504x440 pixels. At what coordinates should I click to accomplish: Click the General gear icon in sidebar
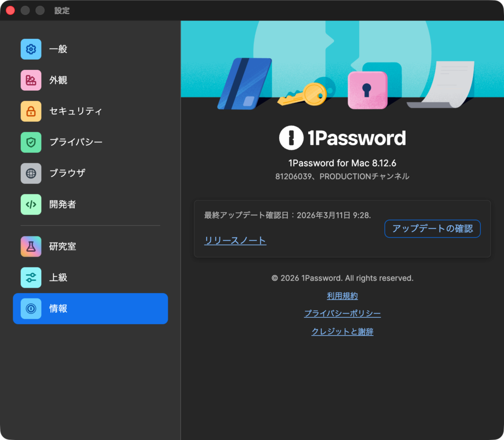pyautogui.click(x=31, y=49)
